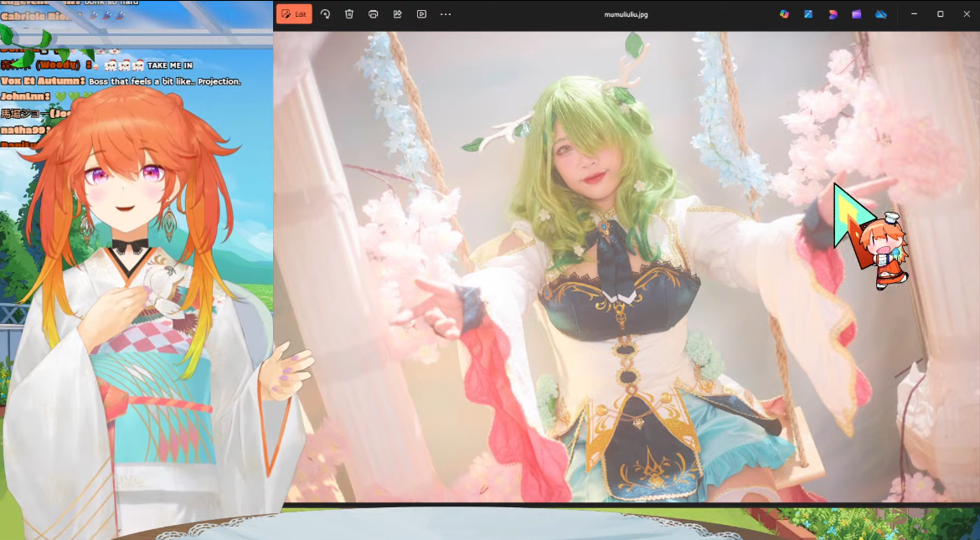Click the "Boss that feels a bit like.. Projection." message
This screenshot has height=540, width=980.
pyautogui.click(x=164, y=81)
